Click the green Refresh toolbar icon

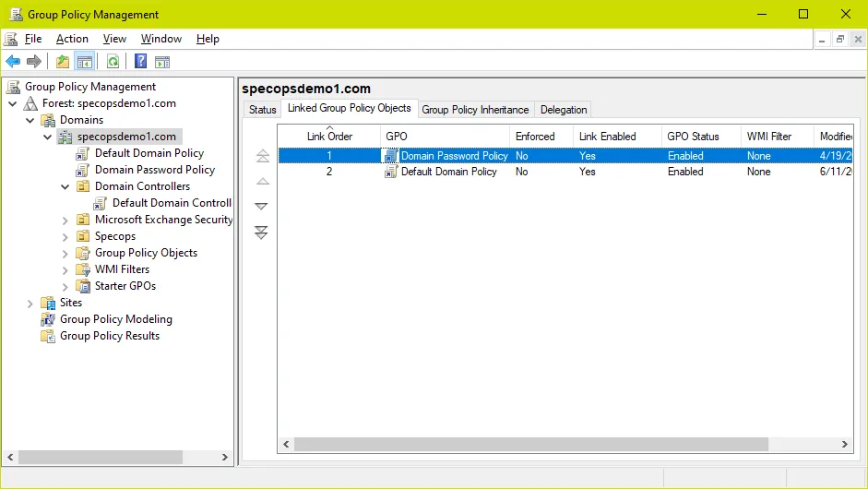point(113,62)
